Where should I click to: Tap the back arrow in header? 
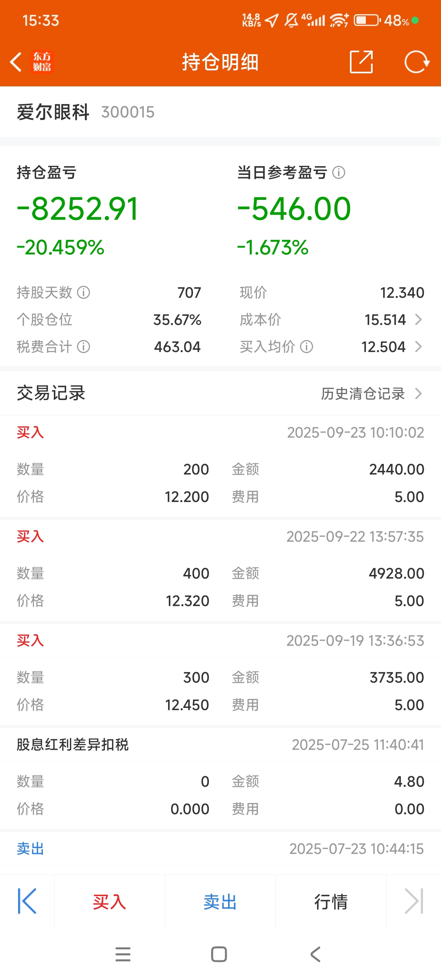tap(16, 62)
